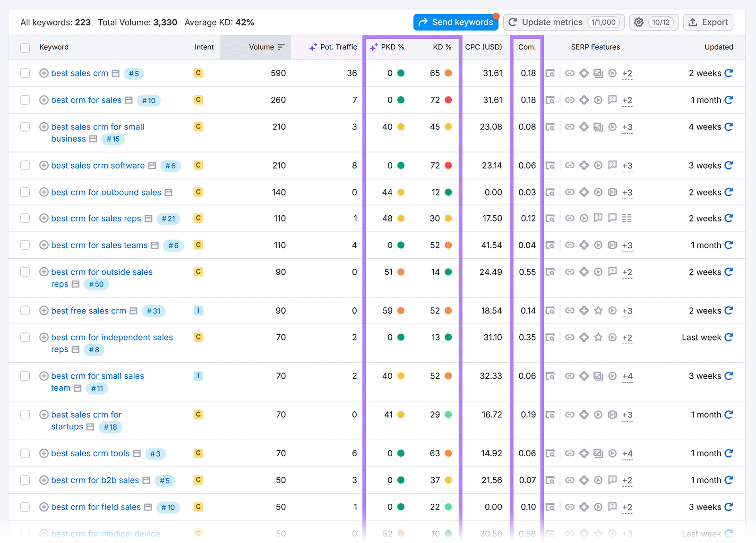Click the Sitelinks icon on "best crm for sales" row
756x543 pixels.
coord(569,100)
